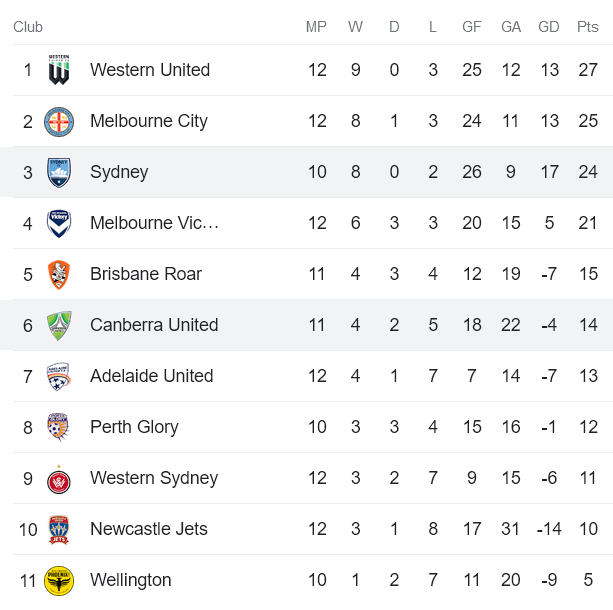Viewport: 613px width, 610px height.
Task: Click the truncated Melbourne Vic… team name
Action: point(154,223)
